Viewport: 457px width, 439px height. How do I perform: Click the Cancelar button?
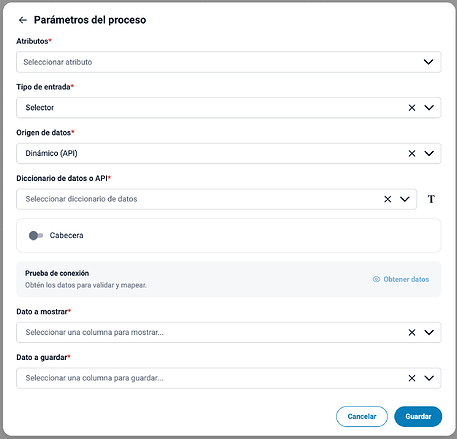coord(362,416)
